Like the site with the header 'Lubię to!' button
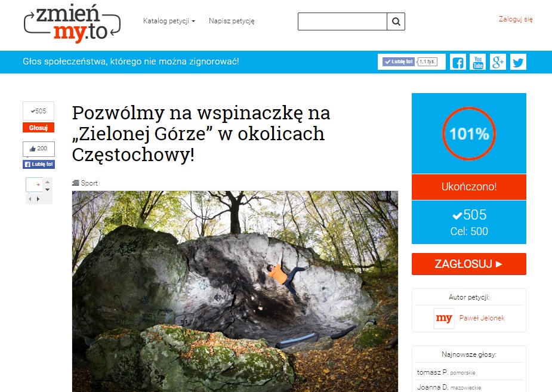The width and height of the screenshot is (552, 392). coord(399,61)
